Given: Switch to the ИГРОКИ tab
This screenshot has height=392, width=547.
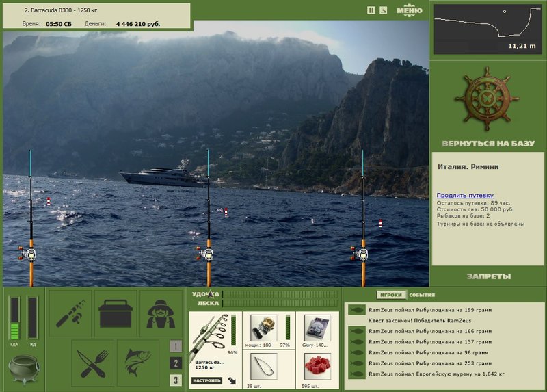Looking at the screenshot, I should point(391,295).
